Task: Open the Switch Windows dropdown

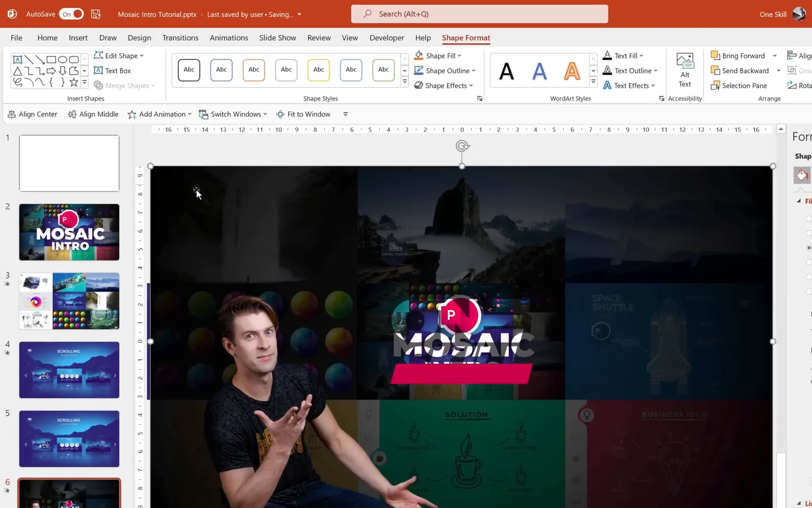Action: coord(233,114)
